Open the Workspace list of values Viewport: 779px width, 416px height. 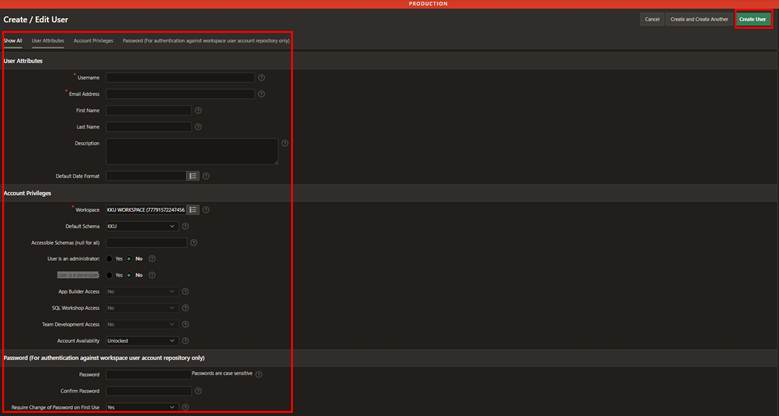pyautogui.click(x=193, y=210)
